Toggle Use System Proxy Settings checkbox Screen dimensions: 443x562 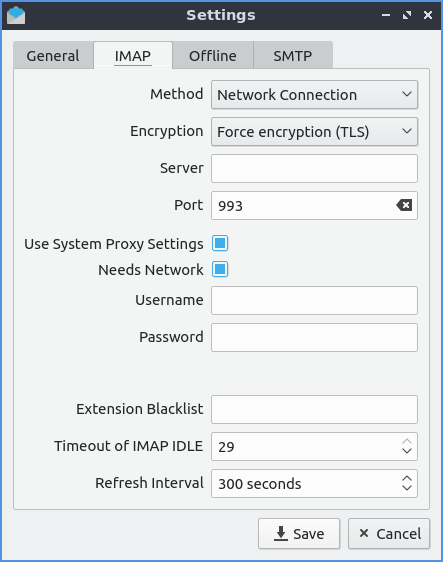pyautogui.click(x=220, y=243)
